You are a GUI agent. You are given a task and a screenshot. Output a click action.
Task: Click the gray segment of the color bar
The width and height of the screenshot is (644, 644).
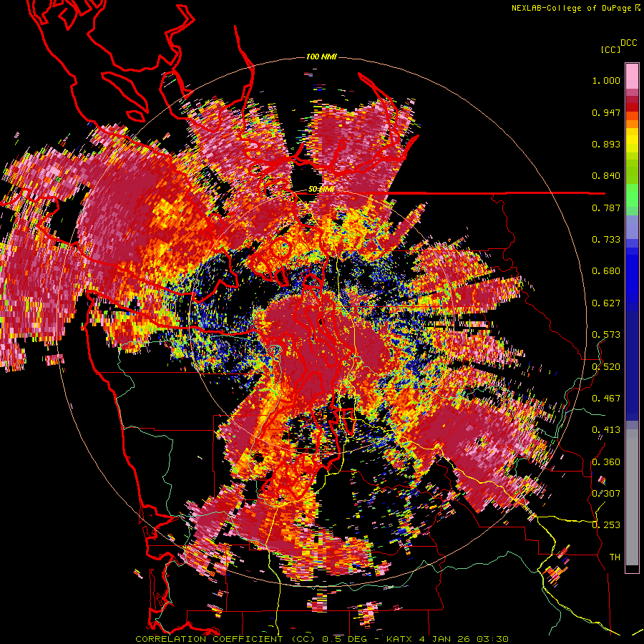point(632,497)
